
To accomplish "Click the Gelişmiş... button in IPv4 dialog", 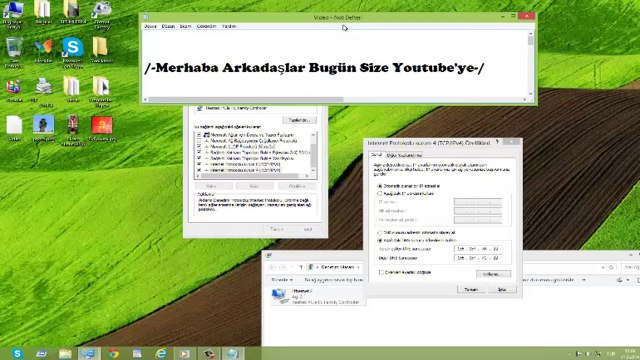I will pos(493,274).
